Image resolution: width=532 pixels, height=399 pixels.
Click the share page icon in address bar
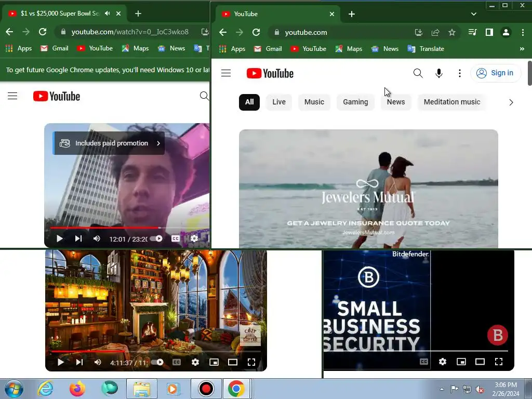[x=435, y=32]
